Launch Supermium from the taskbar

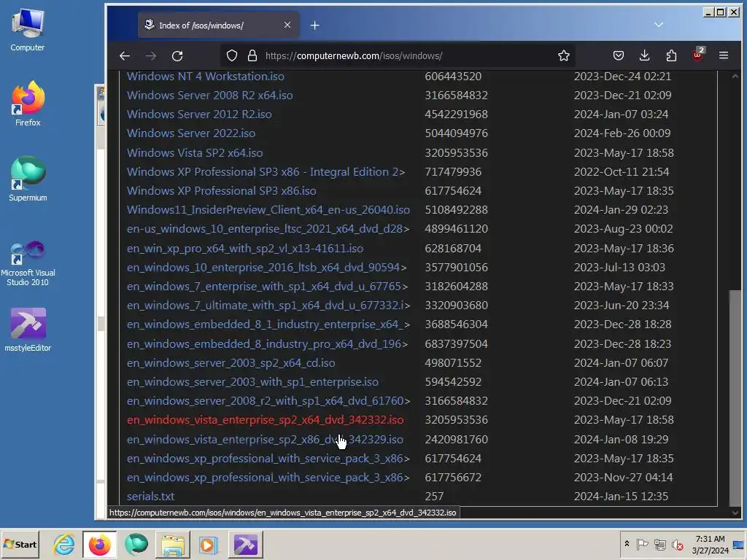click(x=136, y=544)
